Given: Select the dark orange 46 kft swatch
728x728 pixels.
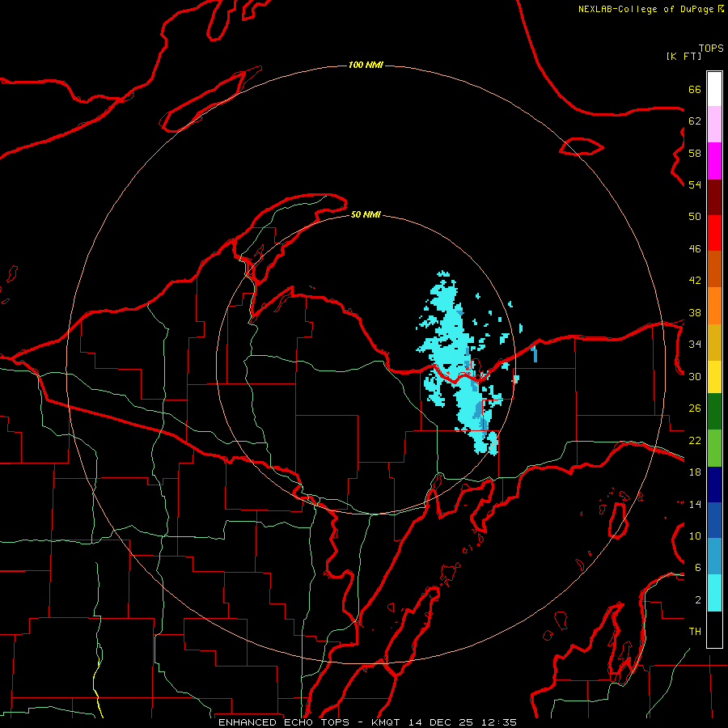Looking at the screenshot, I should (714, 269).
